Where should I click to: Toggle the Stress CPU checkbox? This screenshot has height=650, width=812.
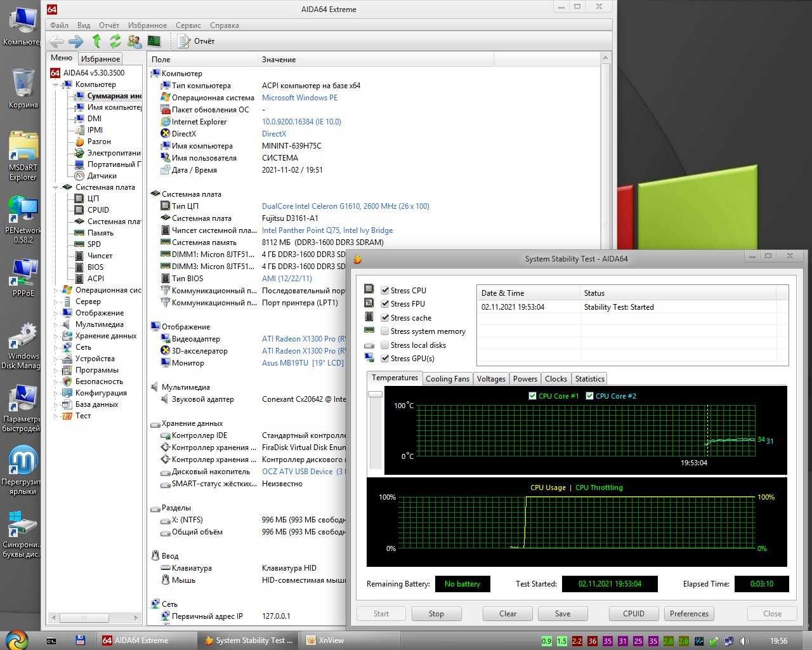pos(384,291)
